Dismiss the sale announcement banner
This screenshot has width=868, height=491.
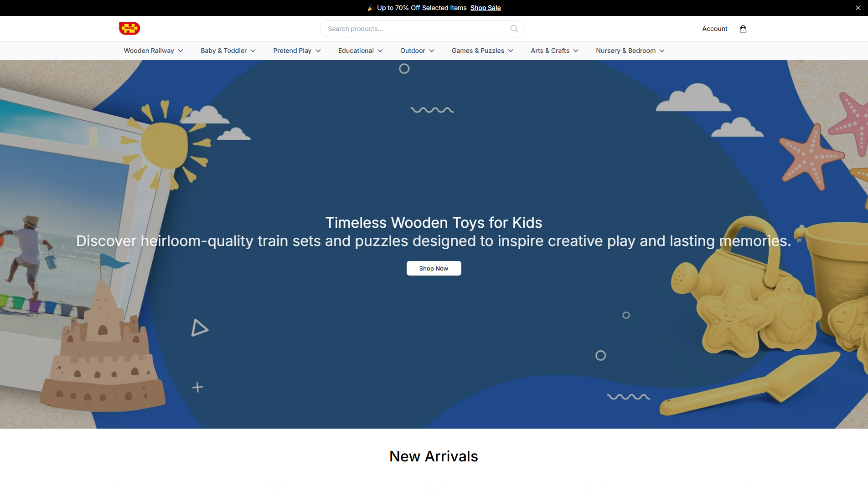point(858,8)
